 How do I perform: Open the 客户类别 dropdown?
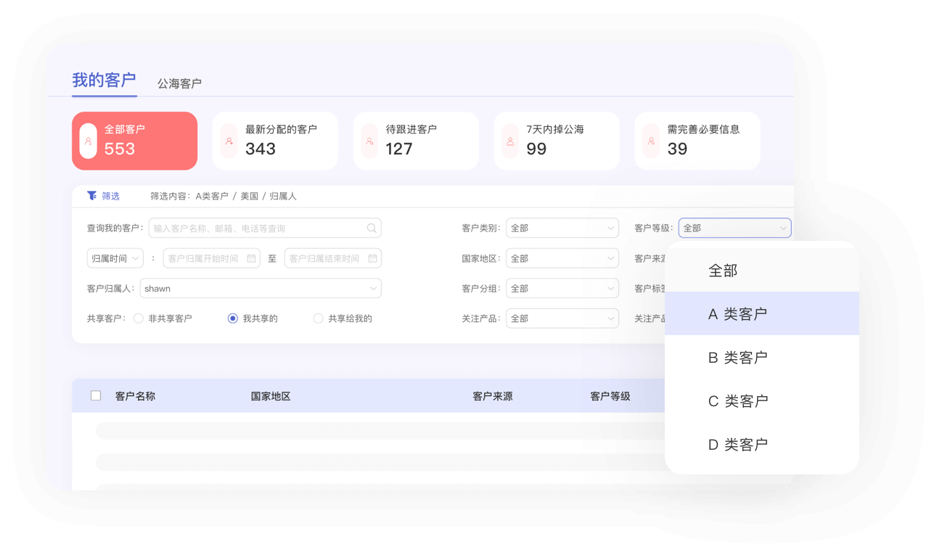[x=562, y=228]
